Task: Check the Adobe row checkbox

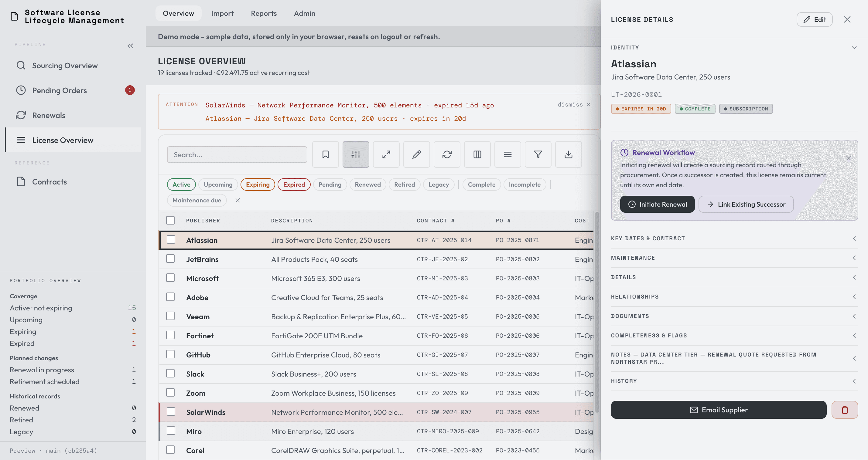Action: 170,297
